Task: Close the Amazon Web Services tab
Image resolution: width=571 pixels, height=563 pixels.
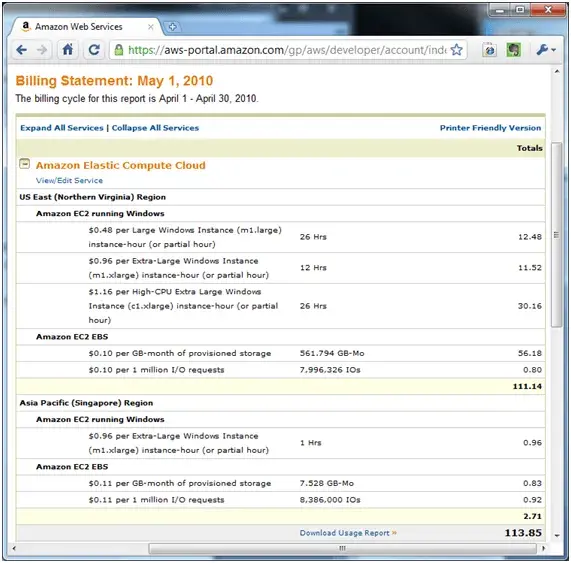Action: click(150, 27)
